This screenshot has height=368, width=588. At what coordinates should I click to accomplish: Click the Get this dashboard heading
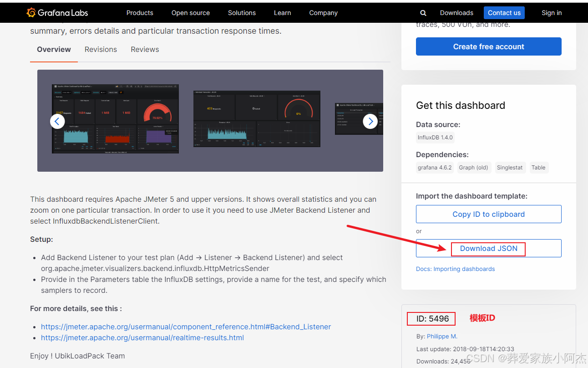point(461,105)
